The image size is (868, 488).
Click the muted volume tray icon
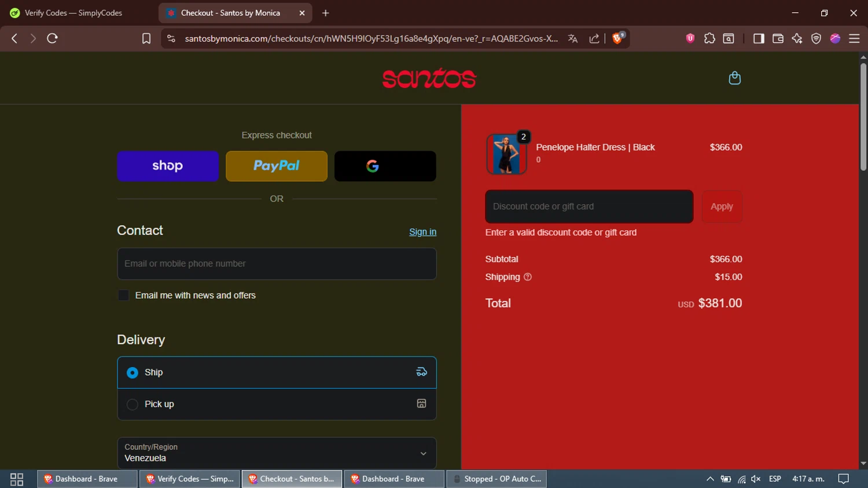click(756, 479)
